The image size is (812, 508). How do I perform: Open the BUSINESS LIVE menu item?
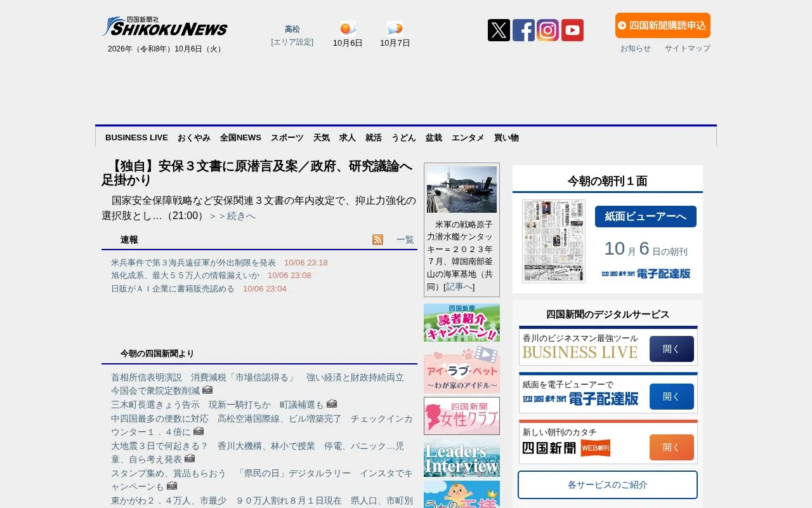point(136,138)
